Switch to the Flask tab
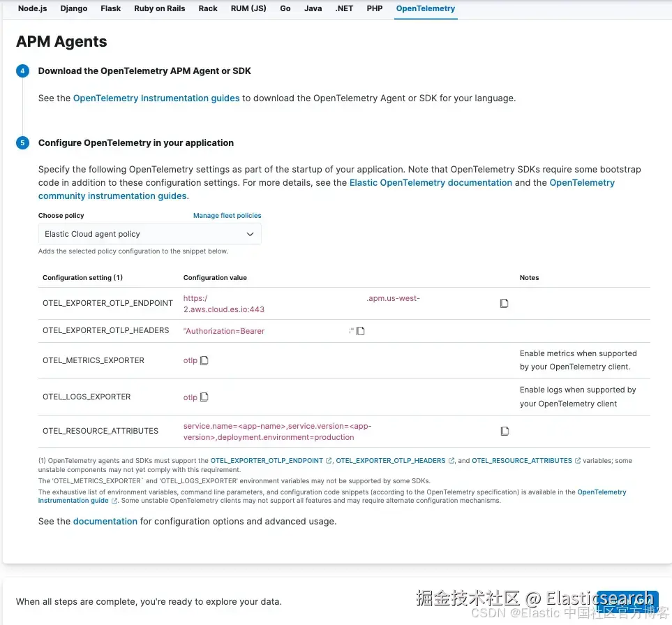672x625 pixels. point(110,8)
